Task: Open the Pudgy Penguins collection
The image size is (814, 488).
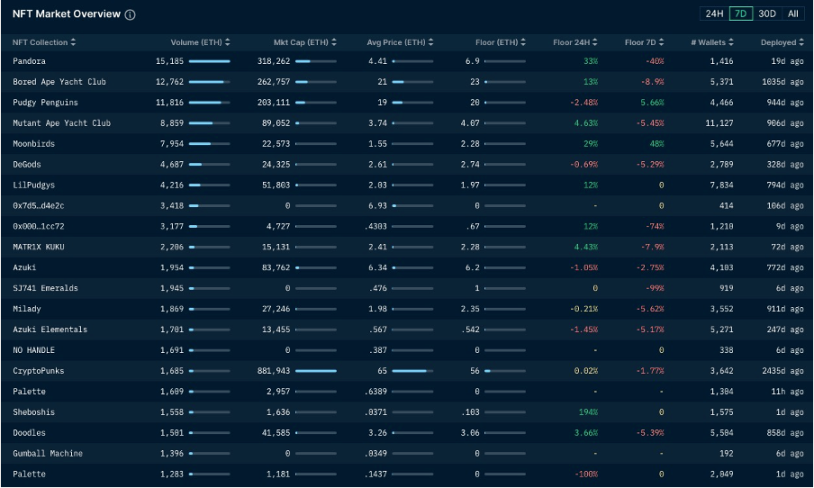Action: (x=45, y=103)
